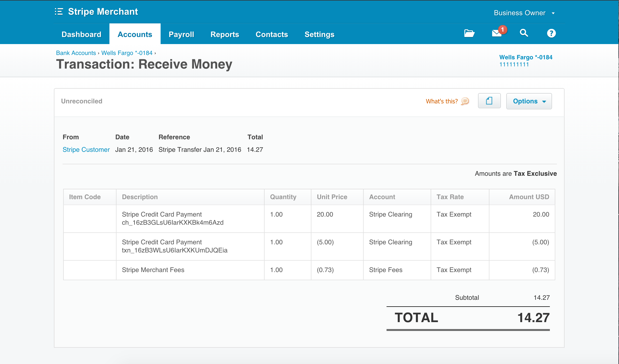
Task: Expand the Options dropdown button
Action: (529, 101)
